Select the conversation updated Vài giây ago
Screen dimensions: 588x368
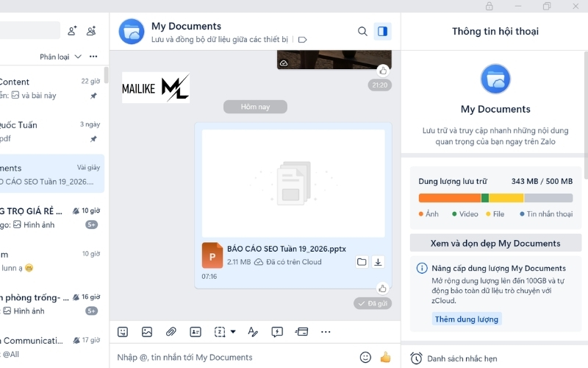click(x=52, y=174)
